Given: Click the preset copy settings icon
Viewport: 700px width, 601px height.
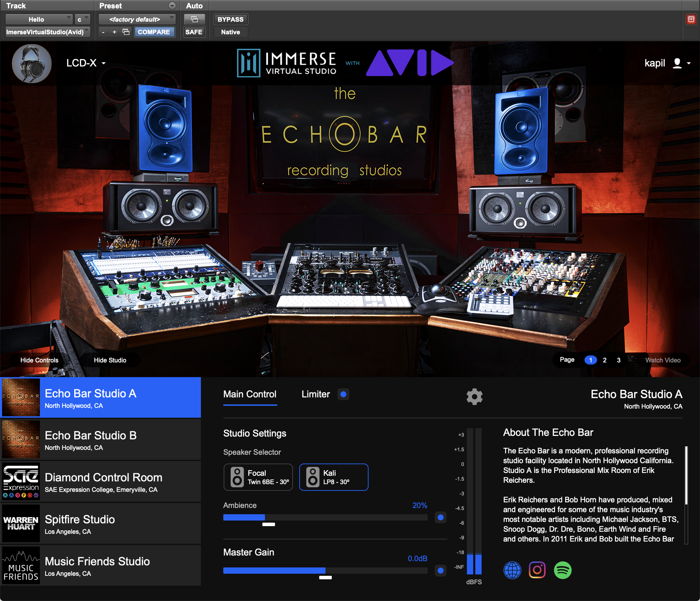Looking at the screenshot, I should tap(126, 32).
